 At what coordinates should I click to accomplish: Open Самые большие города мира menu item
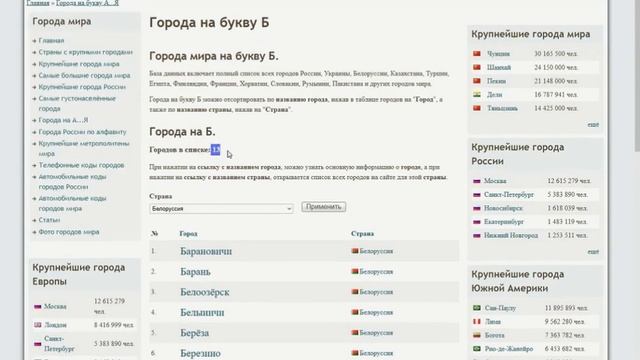tap(84, 76)
